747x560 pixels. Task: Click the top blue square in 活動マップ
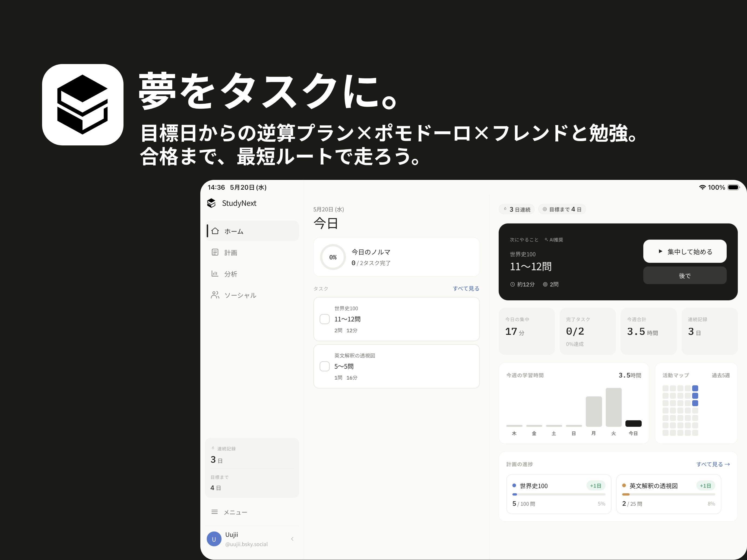[695, 388]
